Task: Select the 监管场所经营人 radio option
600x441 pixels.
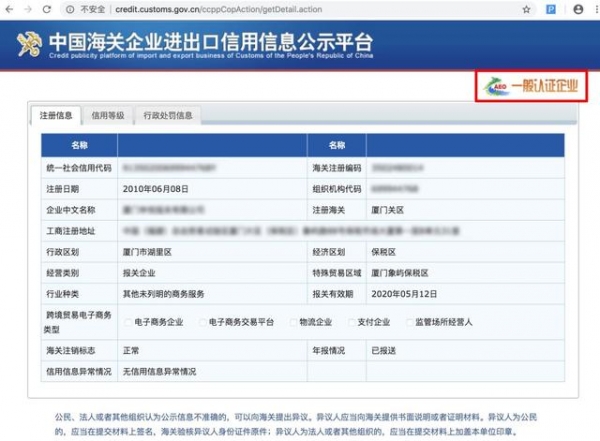Action: (407, 322)
